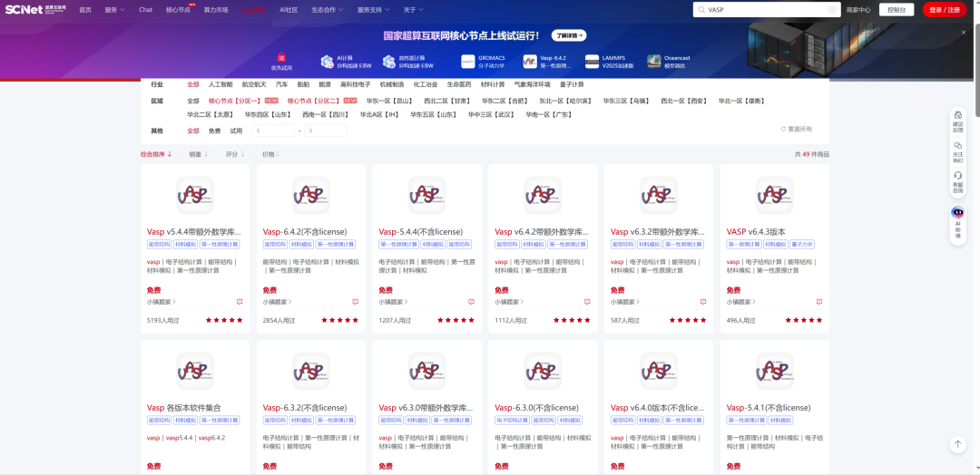Filter region by 核心节点【分区一】

coord(235,101)
